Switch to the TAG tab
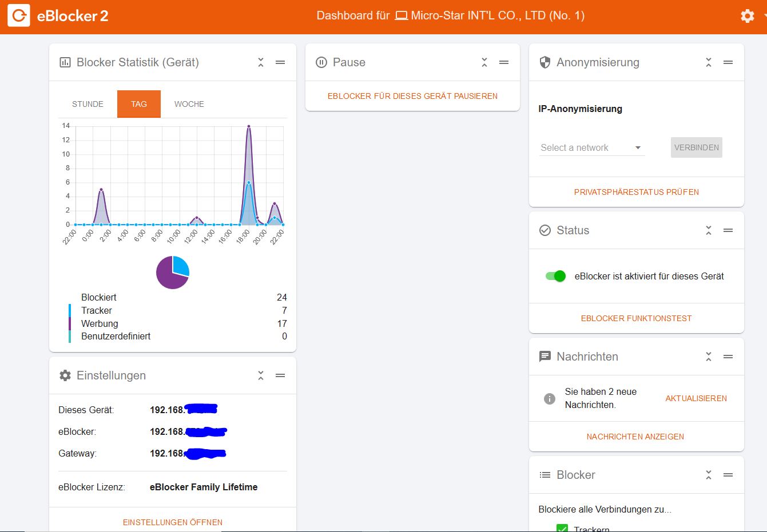 click(139, 104)
